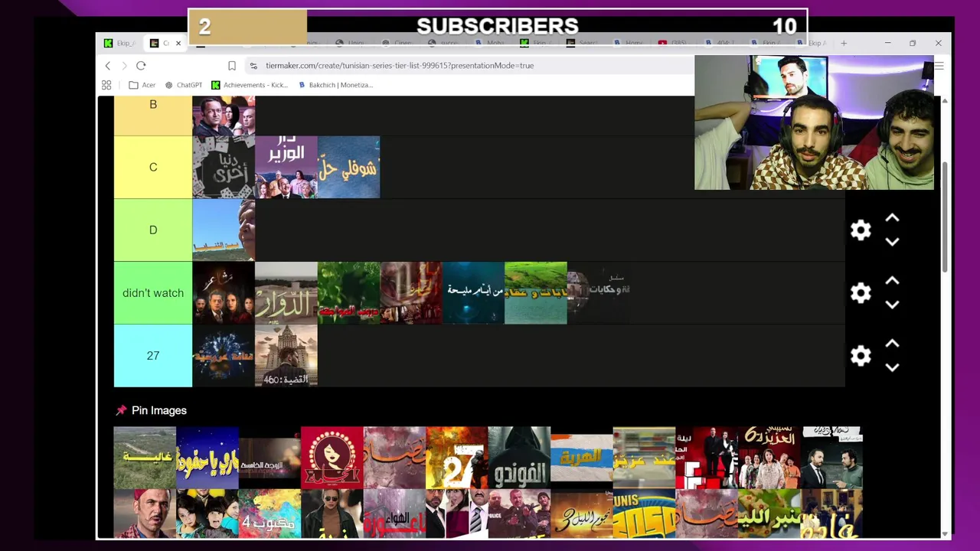Pick مكتوب 4 image from pool

coord(269,514)
